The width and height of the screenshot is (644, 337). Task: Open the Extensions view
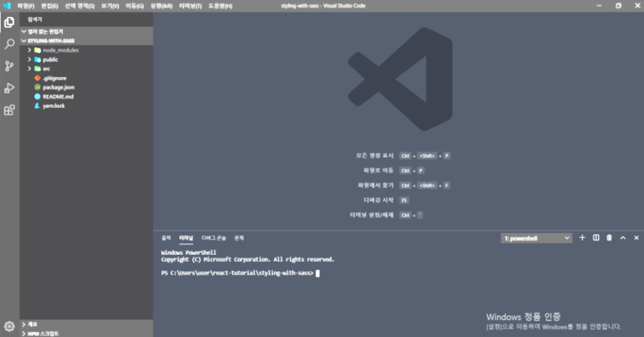click(x=9, y=110)
